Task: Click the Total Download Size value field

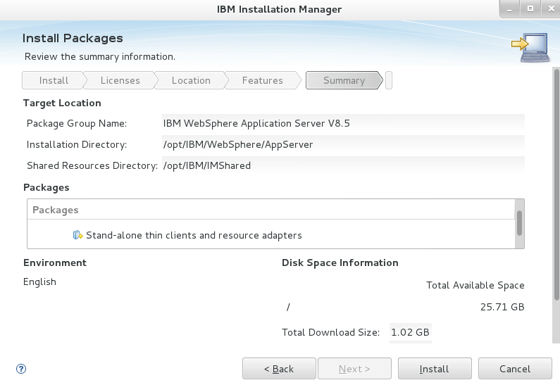Action: coord(411,332)
